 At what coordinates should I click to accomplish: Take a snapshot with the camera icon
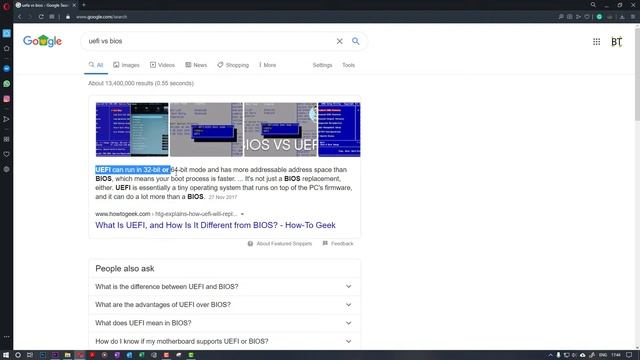tap(569, 17)
